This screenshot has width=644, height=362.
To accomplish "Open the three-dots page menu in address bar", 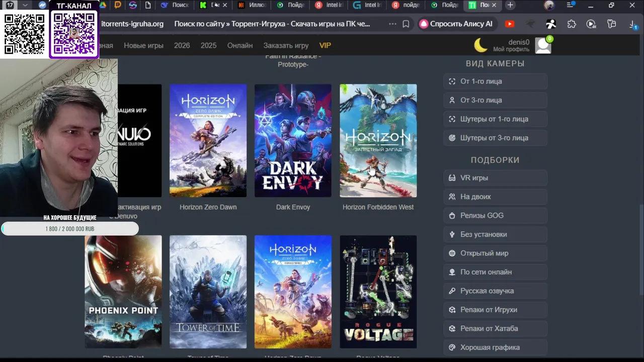I will [x=392, y=24].
